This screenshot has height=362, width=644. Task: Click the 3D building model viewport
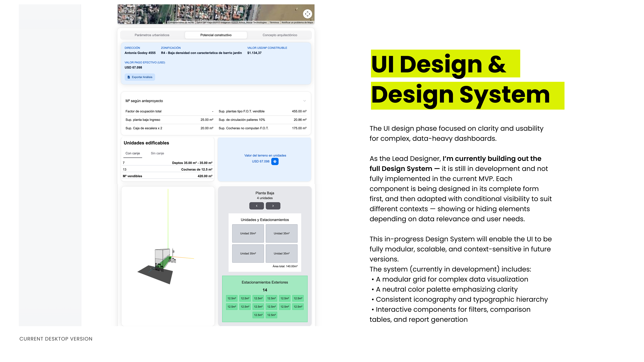click(x=168, y=256)
